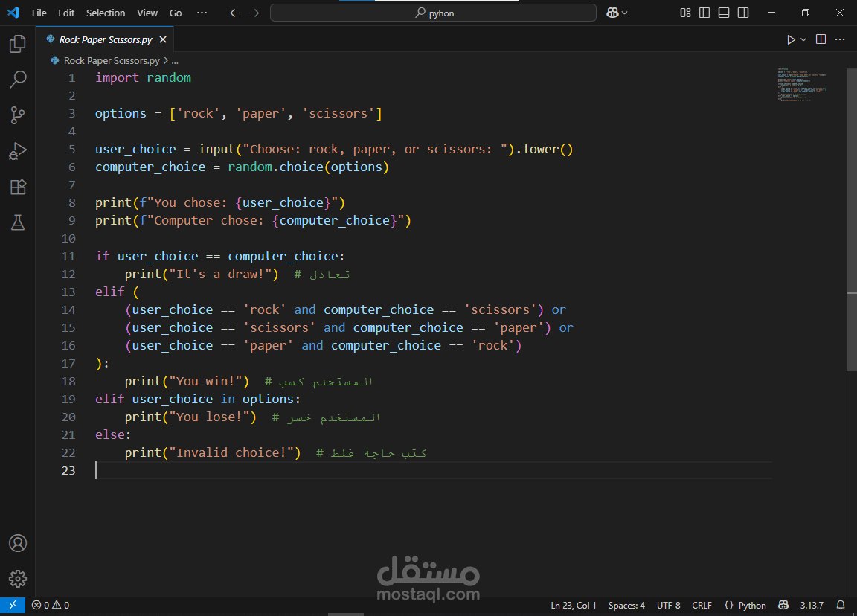Open remote window indicator in status bar

point(13,605)
